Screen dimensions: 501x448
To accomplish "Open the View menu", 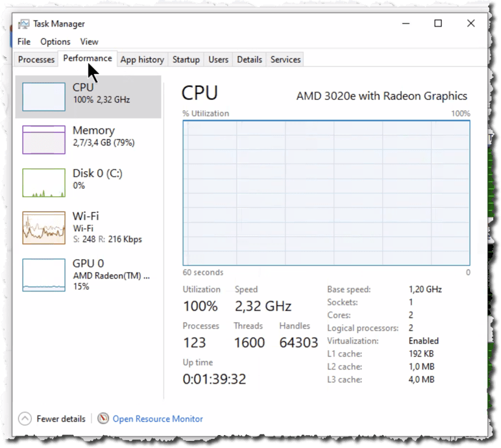I will click(x=89, y=42).
